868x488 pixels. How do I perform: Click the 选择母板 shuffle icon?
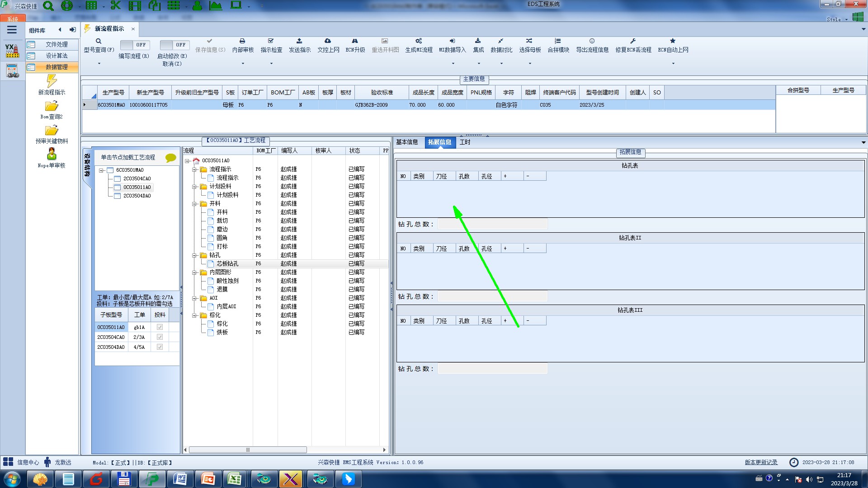529,41
